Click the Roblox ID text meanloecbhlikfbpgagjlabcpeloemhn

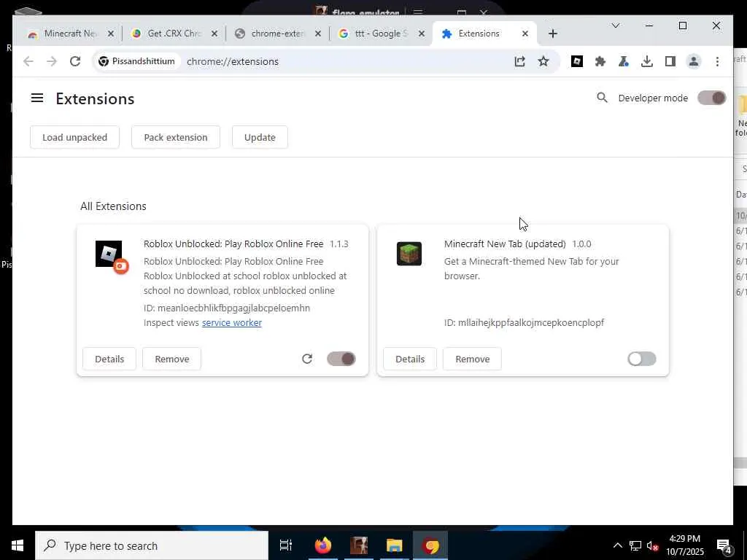233,308
